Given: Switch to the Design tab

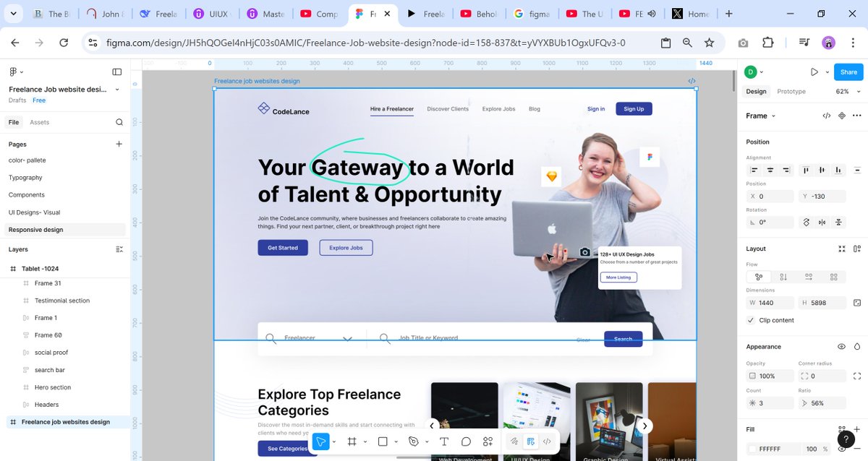Looking at the screenshot, I should point(756,92).
